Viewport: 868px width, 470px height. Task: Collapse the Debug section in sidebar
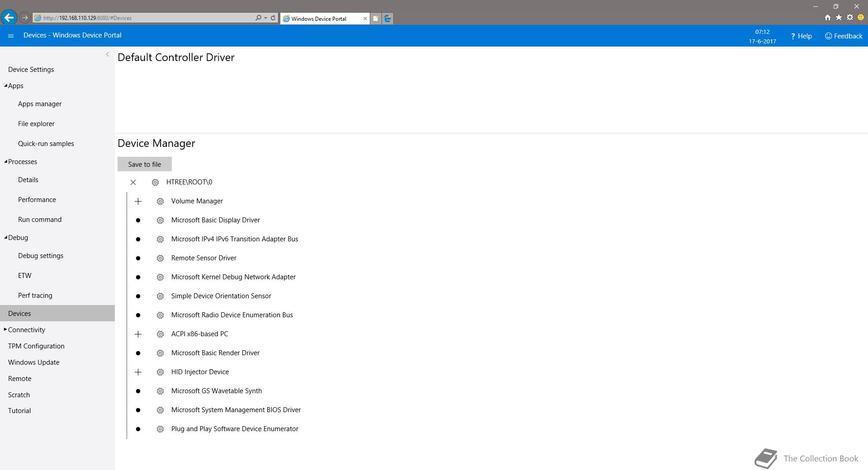tap(5, 237)
